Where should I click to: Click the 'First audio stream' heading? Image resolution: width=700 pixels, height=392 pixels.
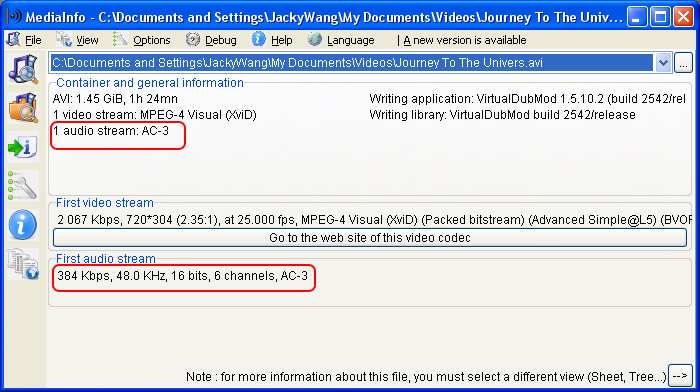click(106, 259)
